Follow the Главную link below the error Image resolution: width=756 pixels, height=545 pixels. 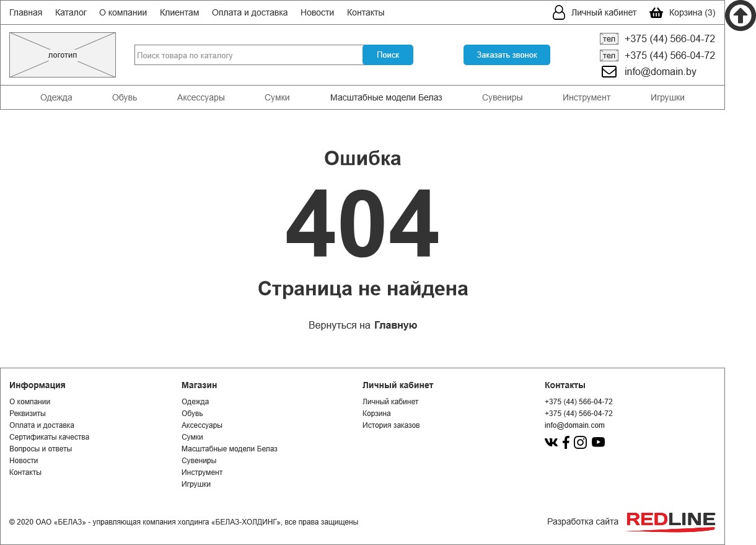coord(395,325)
